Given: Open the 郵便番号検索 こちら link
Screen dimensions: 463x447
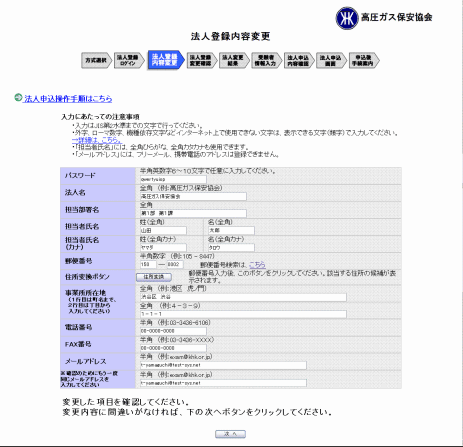Looking at the screenshot, I should pos(257,265).
